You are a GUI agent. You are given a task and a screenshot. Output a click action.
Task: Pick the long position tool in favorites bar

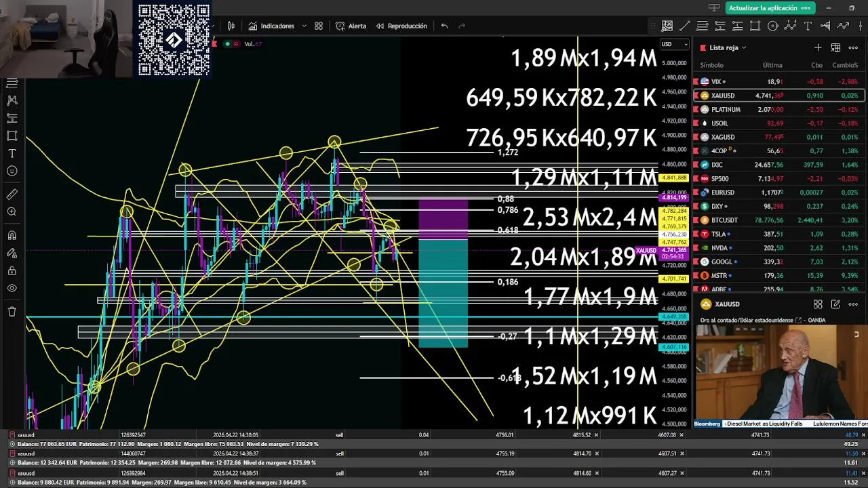(738, 26)
